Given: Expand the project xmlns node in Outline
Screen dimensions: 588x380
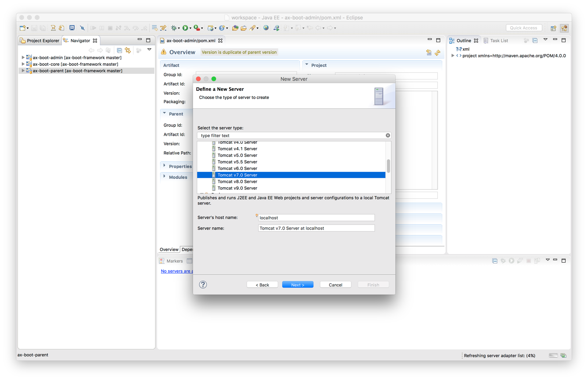Looking at the screenshot, I should point(453,56).
